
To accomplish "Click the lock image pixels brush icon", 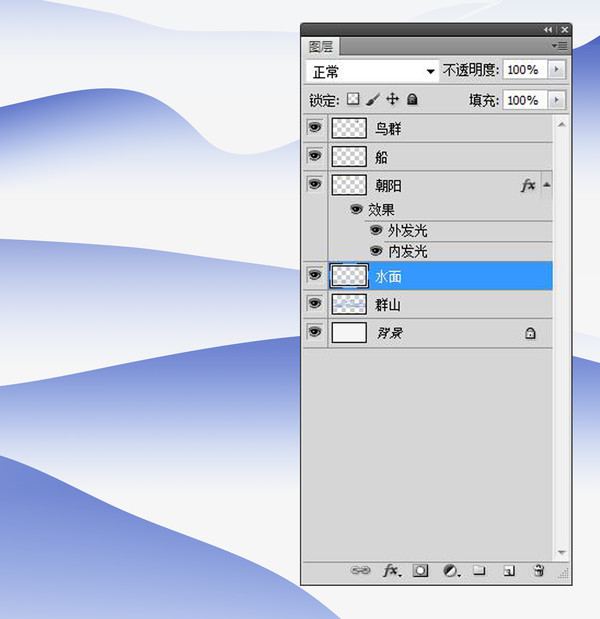I will point(373,99).
